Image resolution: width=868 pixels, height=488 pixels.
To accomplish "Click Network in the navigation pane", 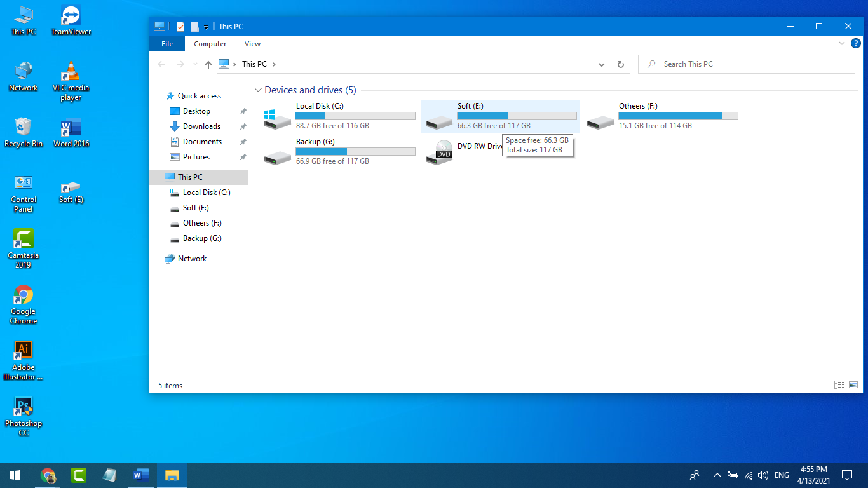I will tap(192, 259).
